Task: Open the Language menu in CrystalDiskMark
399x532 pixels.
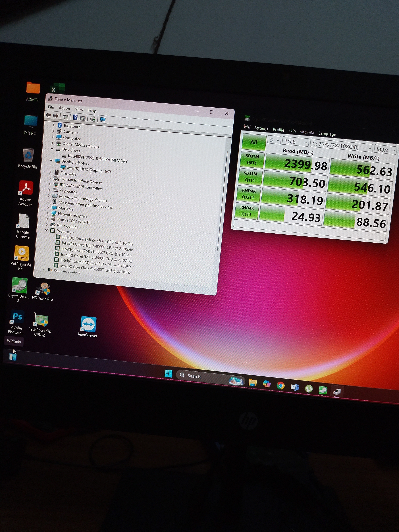Action: (x=327, y=134)
